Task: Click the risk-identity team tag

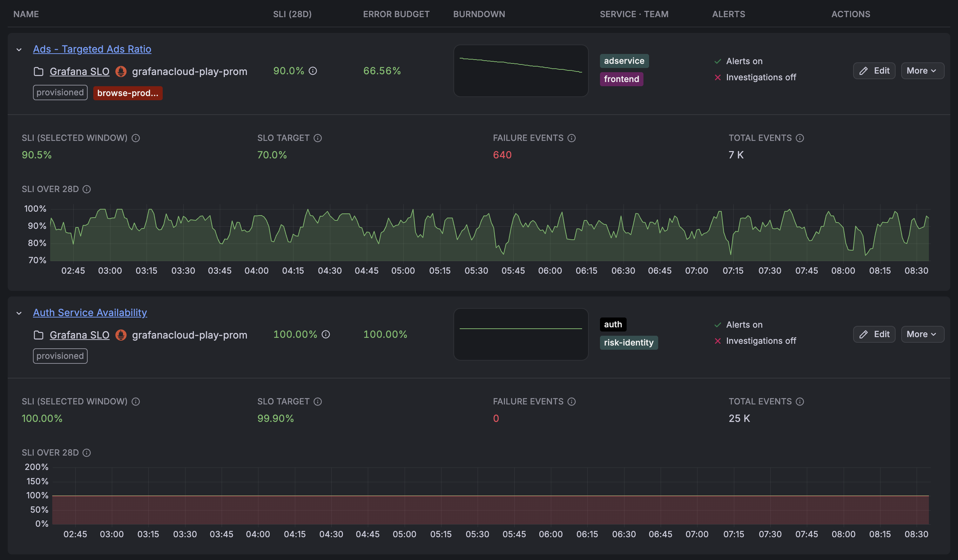Action: pyautogui.click(x=629, y=343)
